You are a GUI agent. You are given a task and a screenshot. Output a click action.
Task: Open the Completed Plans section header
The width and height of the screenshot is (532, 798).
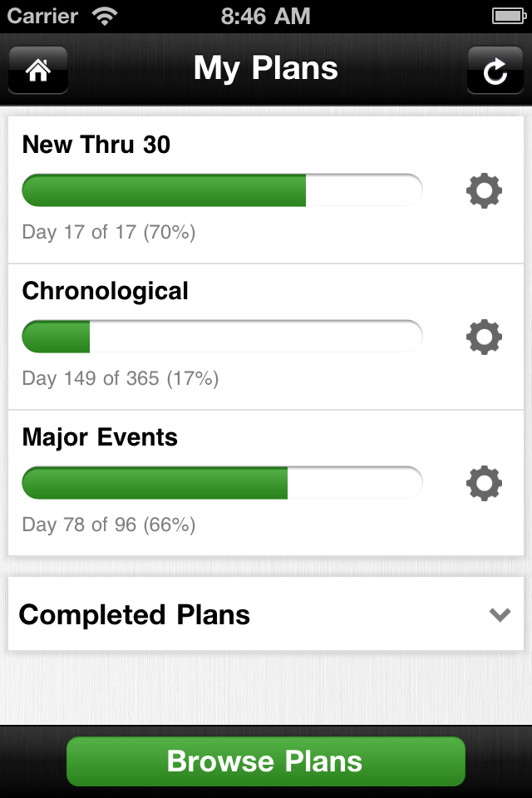pos(266,613)
